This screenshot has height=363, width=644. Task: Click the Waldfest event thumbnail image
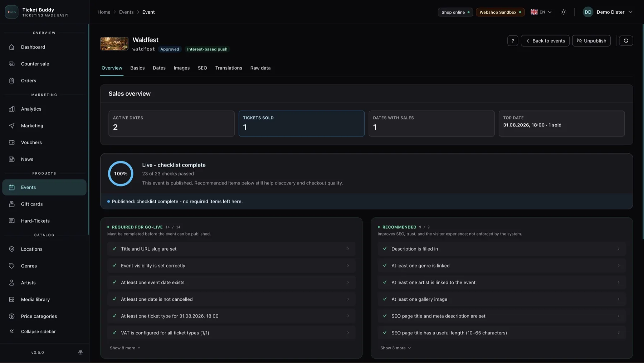coord(114,44)
